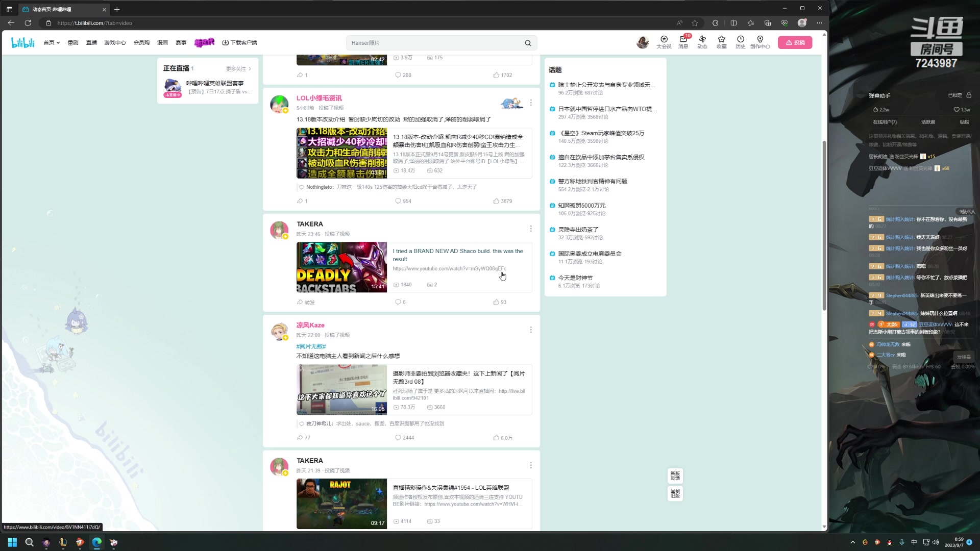Open 直播 in the navigation bar

[91, 43]
